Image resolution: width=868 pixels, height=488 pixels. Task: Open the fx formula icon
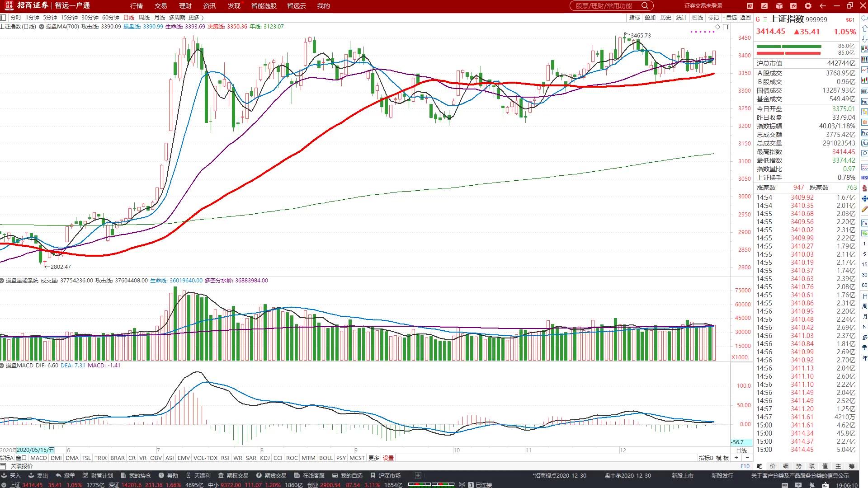click(793, 6)
